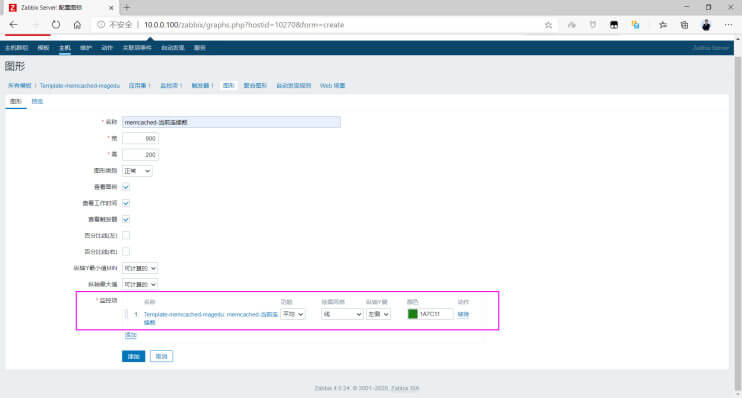Enable the 百分比线(右) percentile right checkbox
The image size is (742, 398).
click(126, 251)
